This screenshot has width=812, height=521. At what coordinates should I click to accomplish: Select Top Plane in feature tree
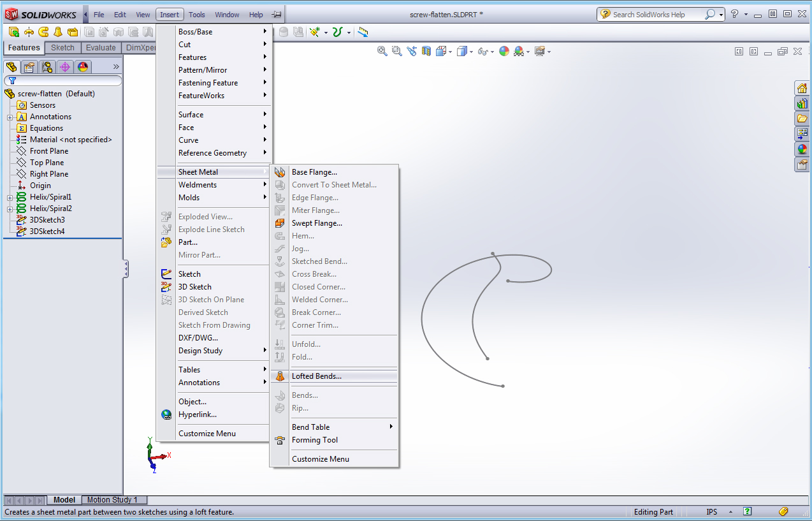coord(47,163)
